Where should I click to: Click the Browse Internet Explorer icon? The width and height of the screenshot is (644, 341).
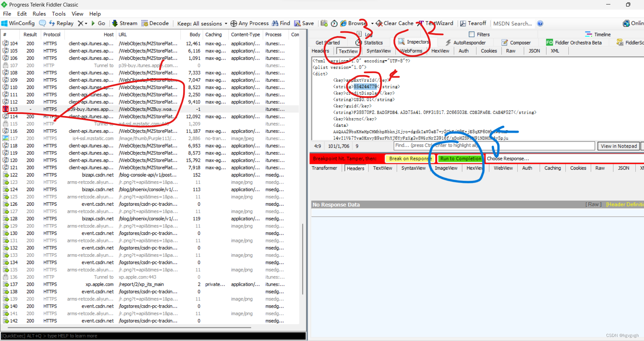[343, 23]
